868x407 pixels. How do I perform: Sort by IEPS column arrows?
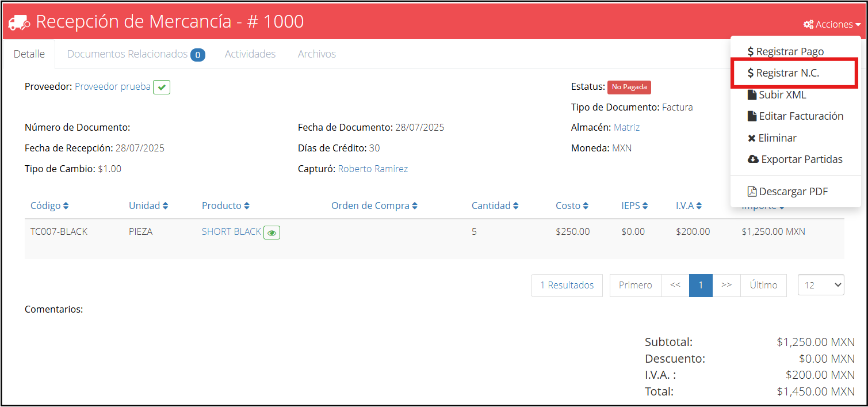(645, 206)
